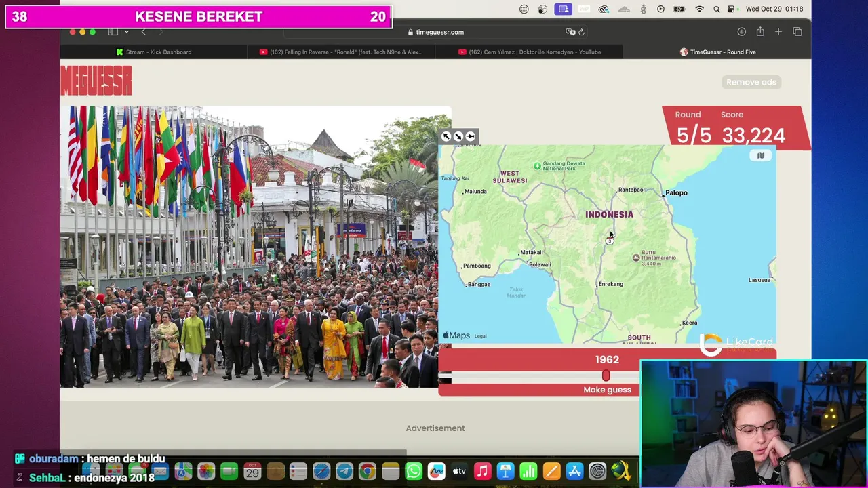Viewport: 868px width, 488px height.
Task: Click the timeguessr.com address bar
Action: [435, 32]
